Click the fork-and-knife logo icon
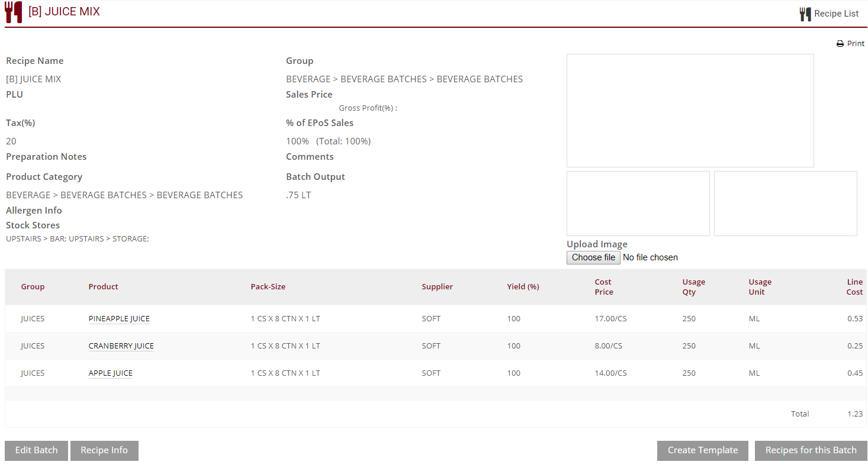868x468 pixels. 13,12
